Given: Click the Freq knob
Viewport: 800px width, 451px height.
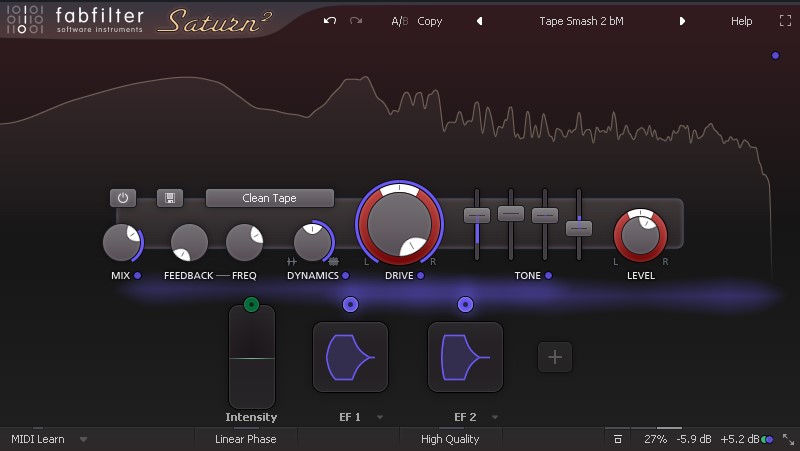Looking at the screenshot, I should click(244, 242).
